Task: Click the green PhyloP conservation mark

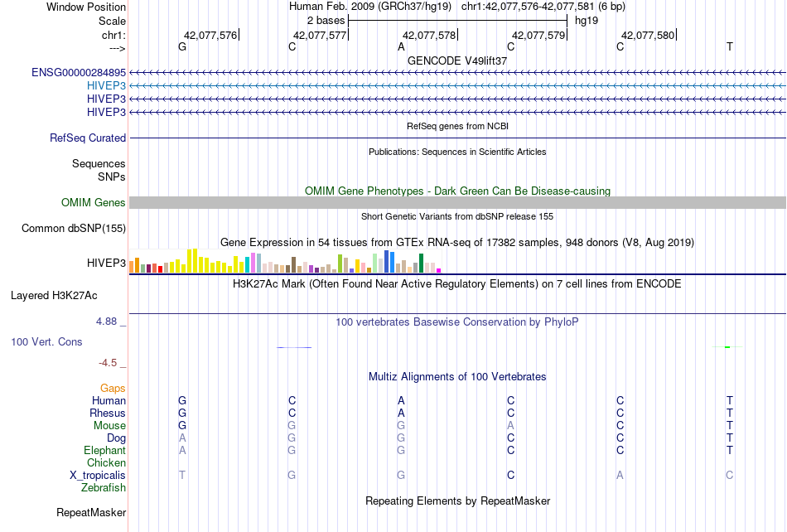Action: click(x=727, y=347)
